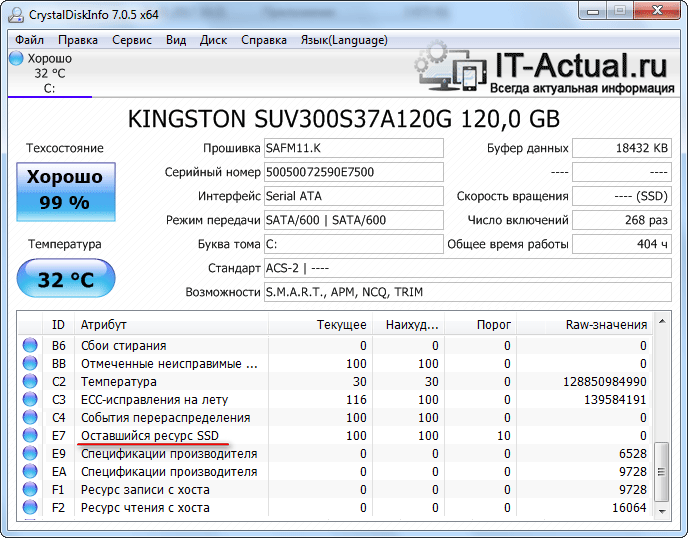Screen dimensions: 688x538
Task: Minimize the CrystalDiskInfo window
Action: click(x=593, y=11)
